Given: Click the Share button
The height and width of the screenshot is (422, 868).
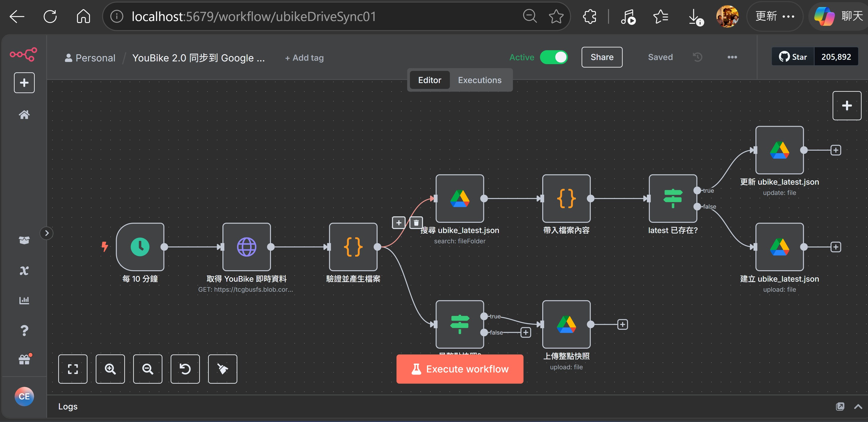Looking at the screenshot, I should pyautogui.click(x=602, y=57).
